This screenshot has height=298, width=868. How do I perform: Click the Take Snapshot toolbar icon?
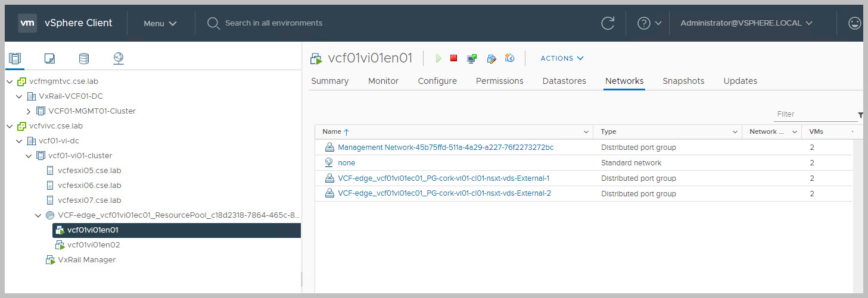[x=509, y=58]
